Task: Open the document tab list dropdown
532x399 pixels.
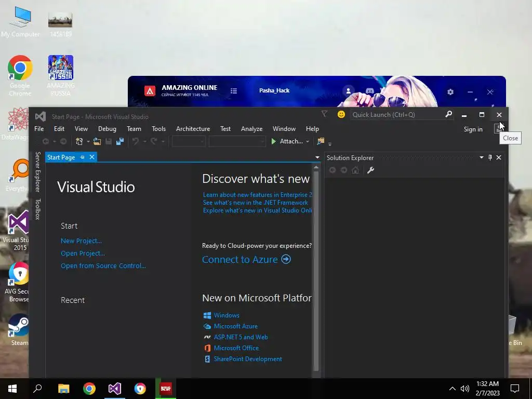Action: (317, 157)
